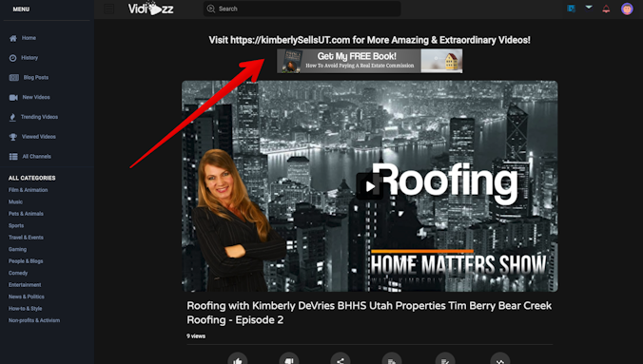Select the Film & Animation category
The image size is (643, 364).
click(x=28, y=190)
